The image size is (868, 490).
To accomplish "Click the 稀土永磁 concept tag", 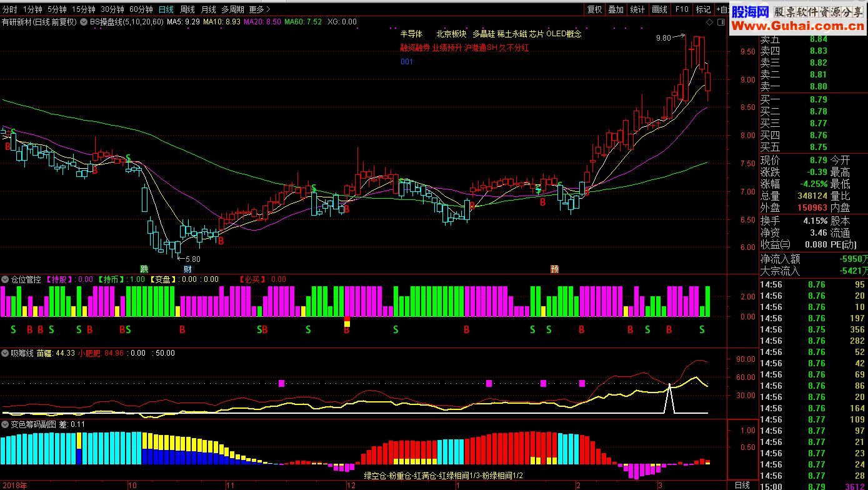I will 512,34.
